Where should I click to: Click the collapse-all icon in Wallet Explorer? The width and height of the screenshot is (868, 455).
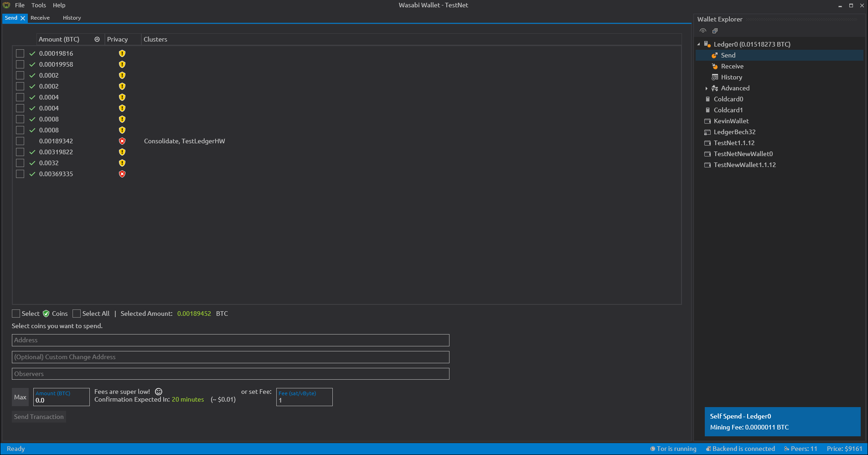[x=715, y=31]
